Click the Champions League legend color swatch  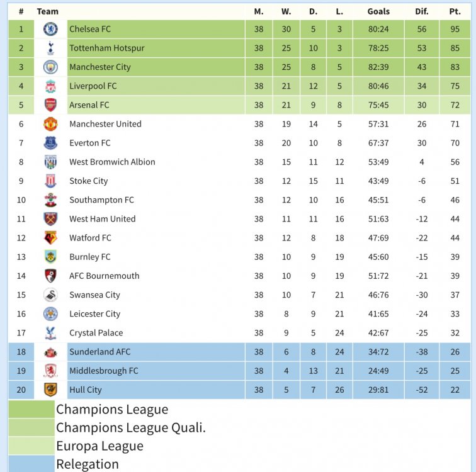(31, 409)
